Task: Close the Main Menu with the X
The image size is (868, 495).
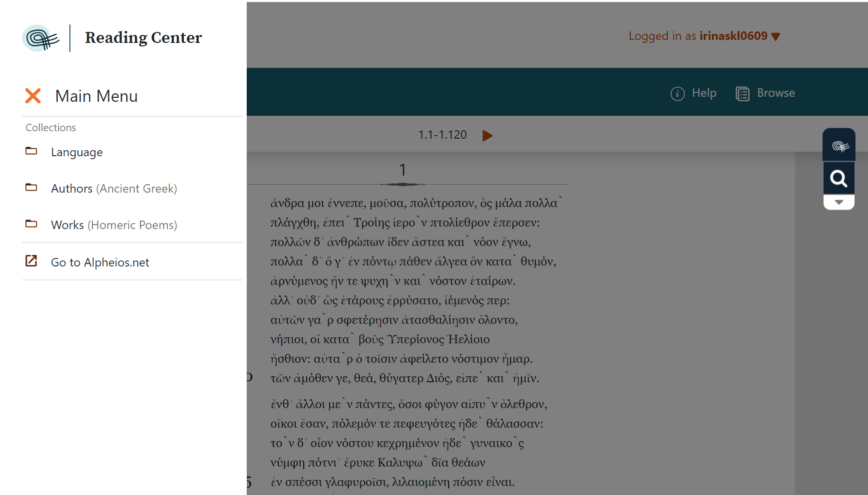Action: point(33,96)
